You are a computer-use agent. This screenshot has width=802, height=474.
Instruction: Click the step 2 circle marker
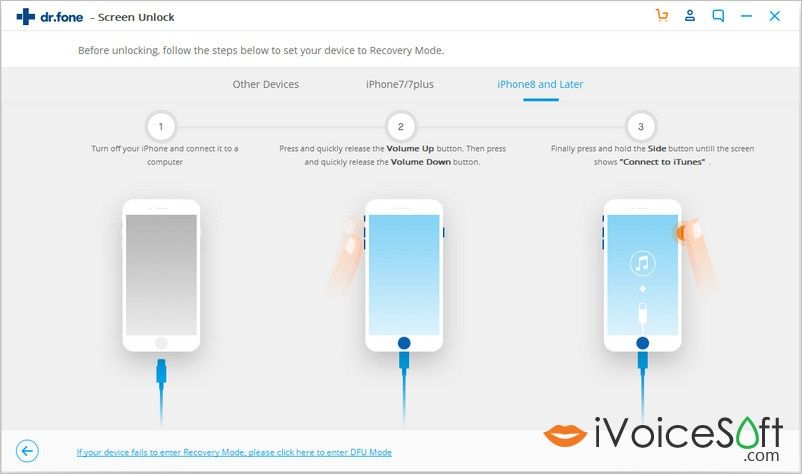(400, 126)
